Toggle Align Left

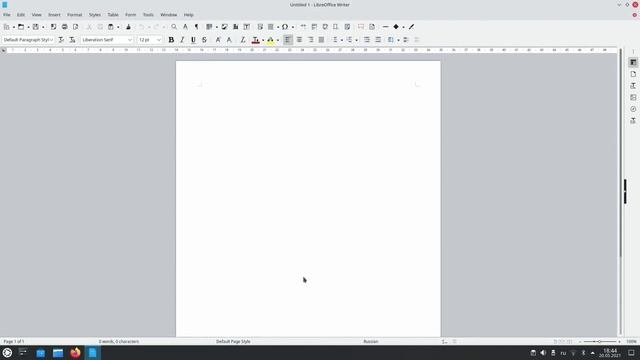coord(288,40)
